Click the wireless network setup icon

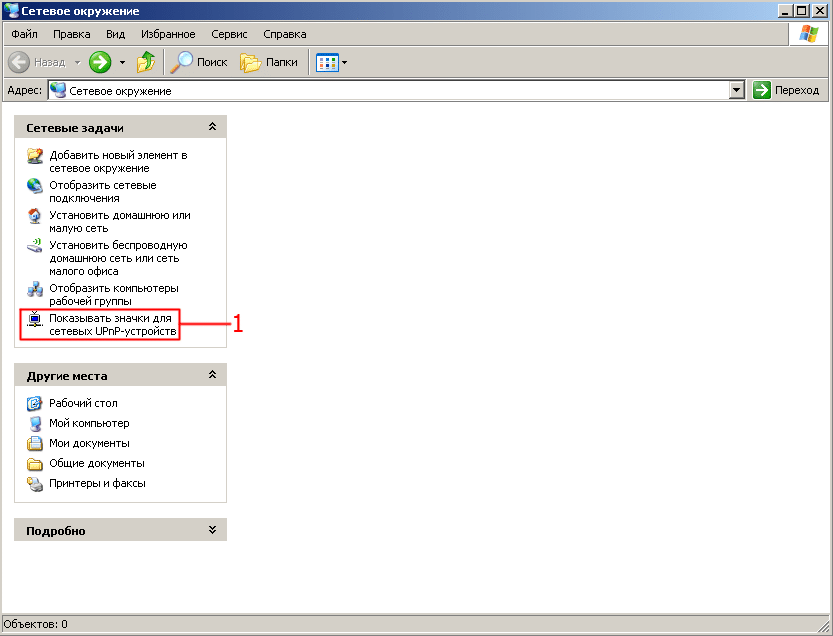point(35,245)
